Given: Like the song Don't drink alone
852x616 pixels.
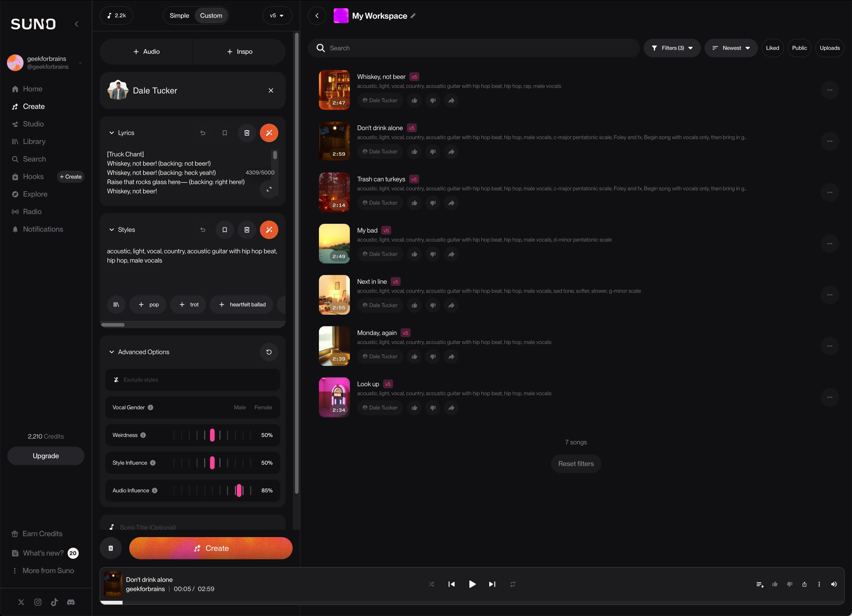Looking at the screenshot, I should click(x=414, y=152).
